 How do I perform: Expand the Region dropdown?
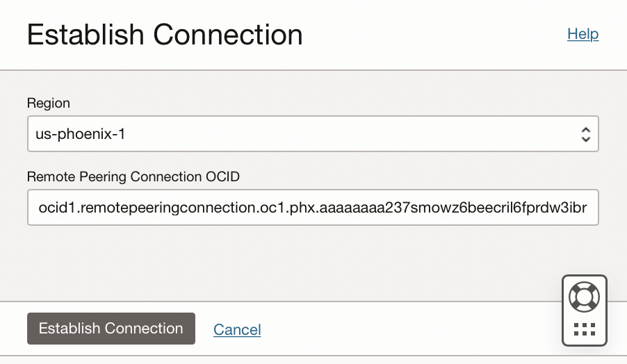[x=313, y=134]
